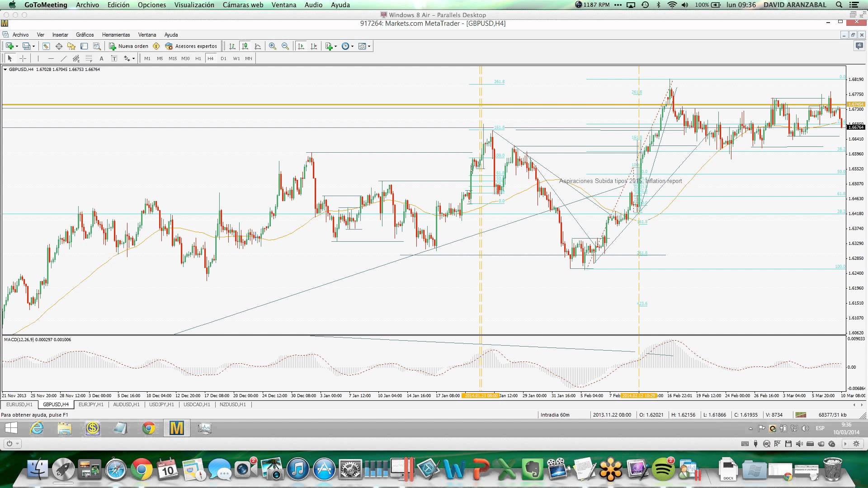Open the new chart dropdown arrow

(x=17, y=46)
